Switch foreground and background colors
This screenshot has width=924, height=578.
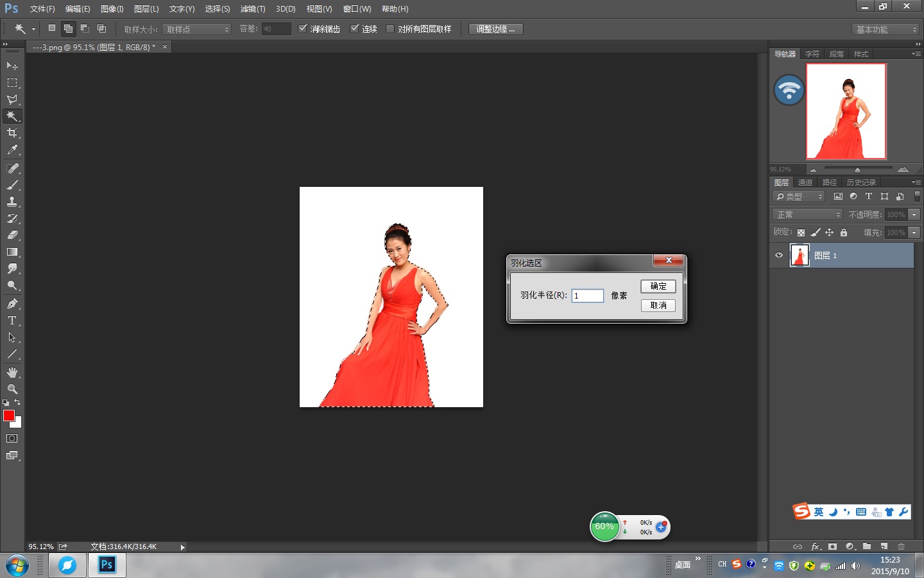click(x=17, y=403)
